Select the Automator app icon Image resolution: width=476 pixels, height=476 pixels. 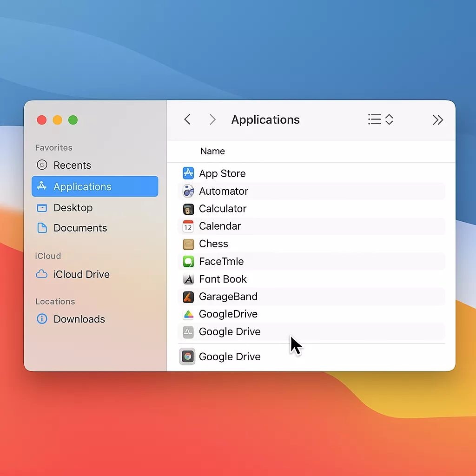[x=188, y=191]
